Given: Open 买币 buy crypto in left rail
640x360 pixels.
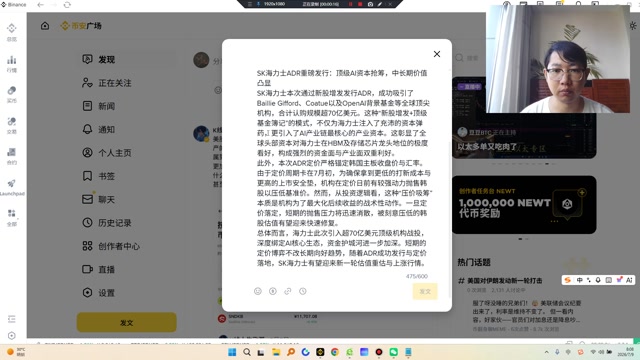Looking at the screenshot, I should click(11, 94).
